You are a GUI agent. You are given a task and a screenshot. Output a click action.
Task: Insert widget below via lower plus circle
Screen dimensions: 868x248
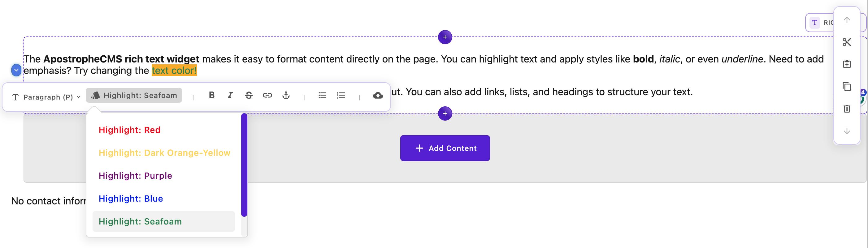tap(445, 113)
